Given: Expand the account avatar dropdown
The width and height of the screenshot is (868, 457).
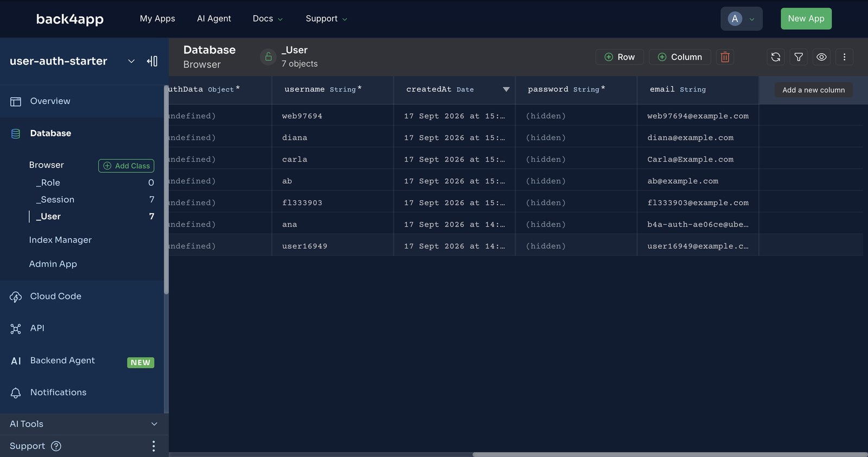Looking at the screenshot, I should 741,19.
